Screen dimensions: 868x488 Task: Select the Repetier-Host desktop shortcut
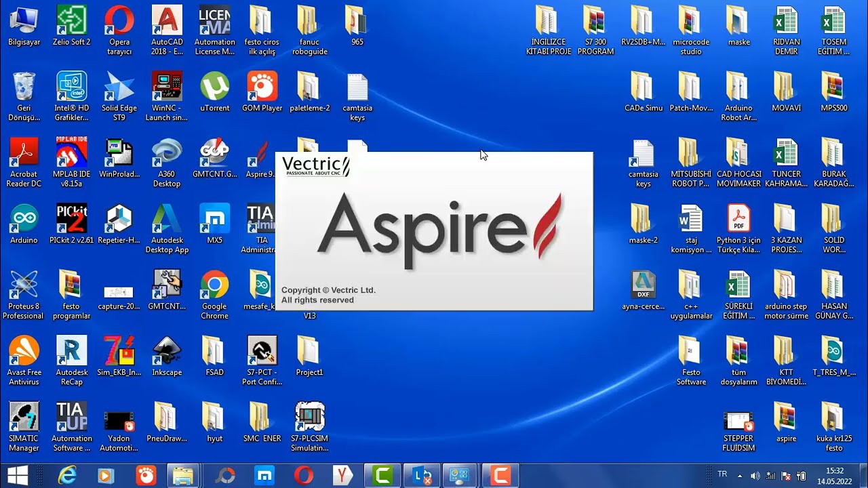coord(119,225)
